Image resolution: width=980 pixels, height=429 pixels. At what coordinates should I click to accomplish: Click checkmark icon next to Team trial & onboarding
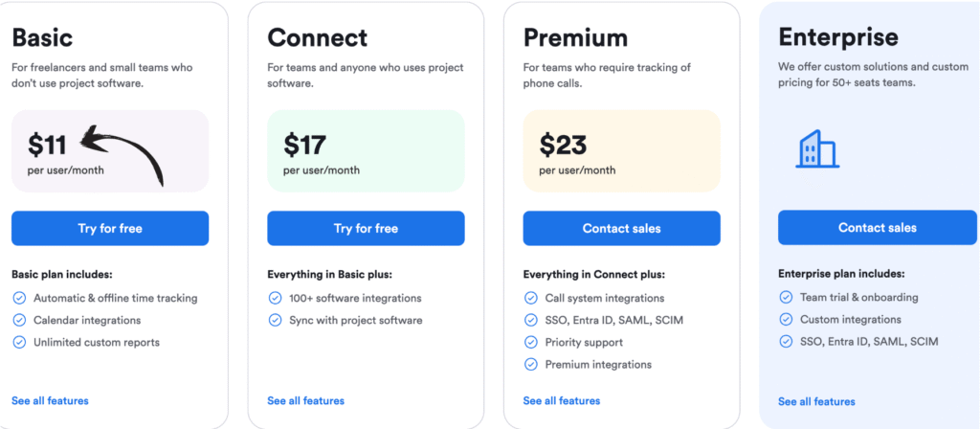786,298
